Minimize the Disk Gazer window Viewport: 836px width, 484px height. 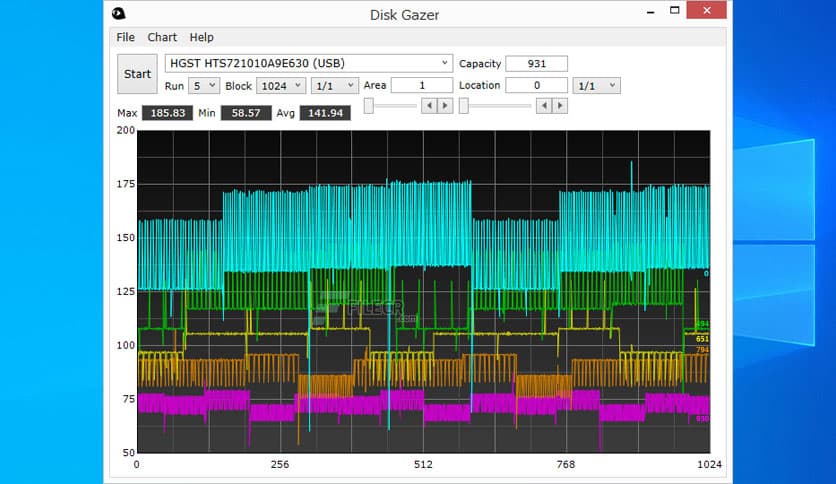(650, 11)
